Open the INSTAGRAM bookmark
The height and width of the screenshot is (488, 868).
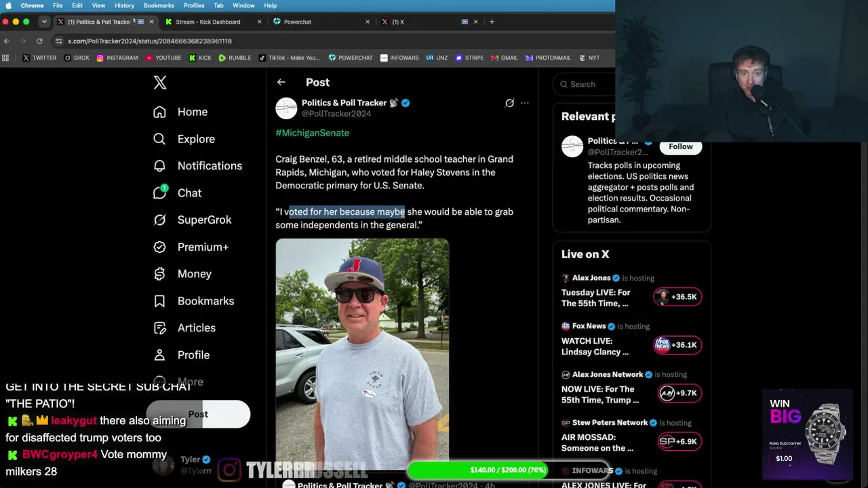(117, 58)
